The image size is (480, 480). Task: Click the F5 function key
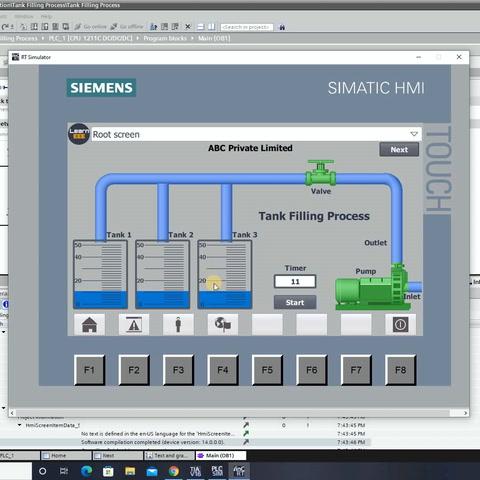[x=267, y=370]
